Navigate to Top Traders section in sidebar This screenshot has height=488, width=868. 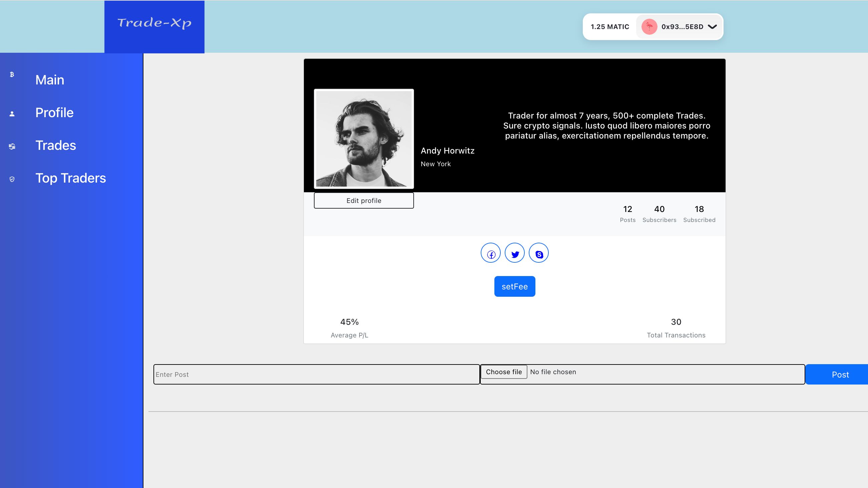pyautogui.click(x=71, y=177)
